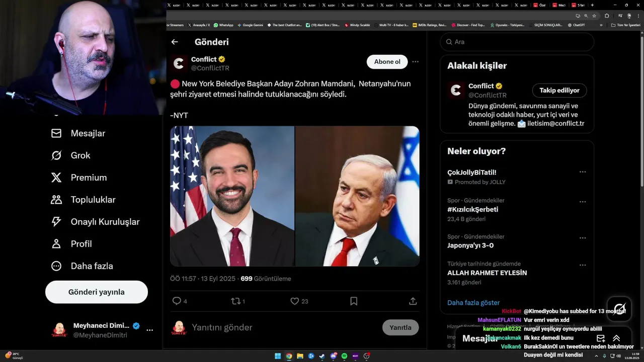Open Spotify from the Windows taskbar
Image resolution: width=644 pixels, height=362 pixels.
click(x=344, y=356)
